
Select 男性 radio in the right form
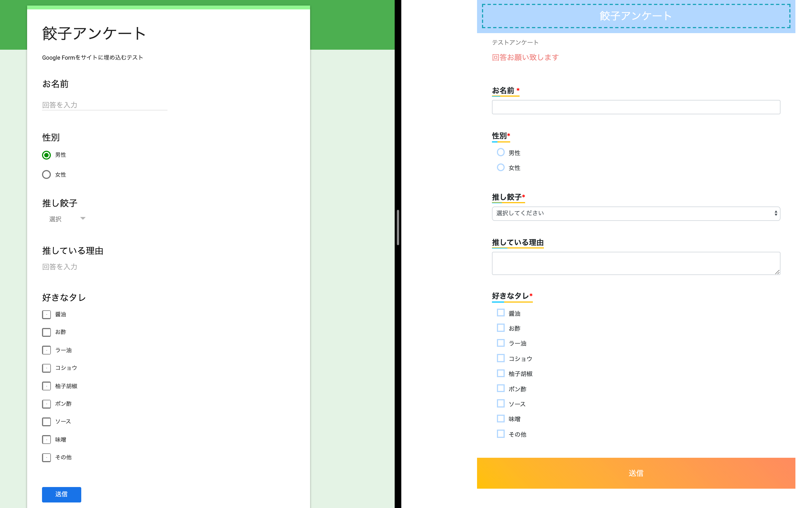point(500,152)
